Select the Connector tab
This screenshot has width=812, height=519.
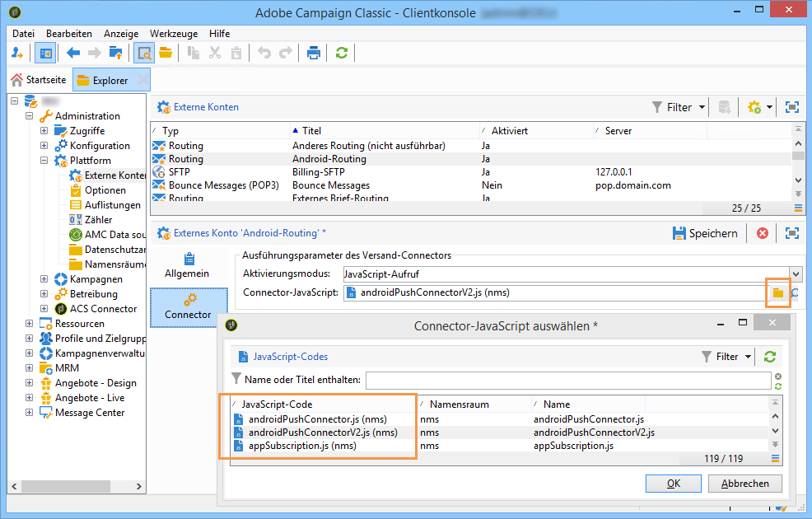pos(188,307)
